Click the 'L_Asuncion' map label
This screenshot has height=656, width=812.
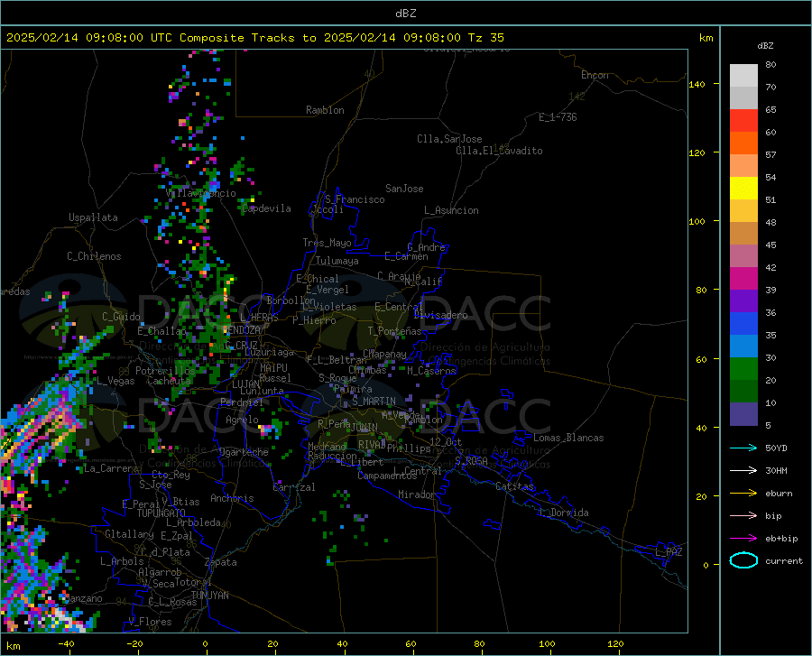[451, 210]
